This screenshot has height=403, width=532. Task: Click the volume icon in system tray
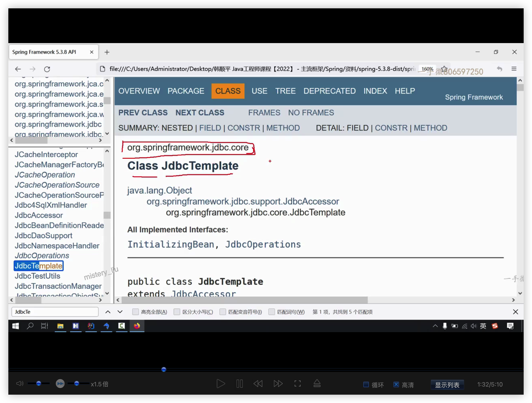tap(474, 326)
